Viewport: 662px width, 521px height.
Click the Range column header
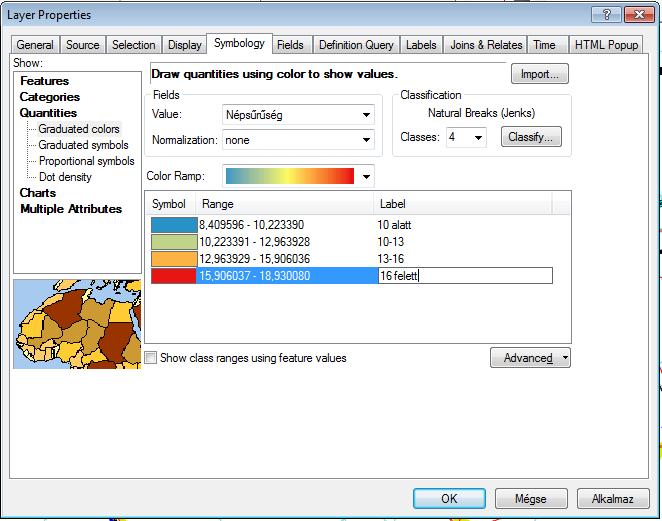tap(285, 204)
